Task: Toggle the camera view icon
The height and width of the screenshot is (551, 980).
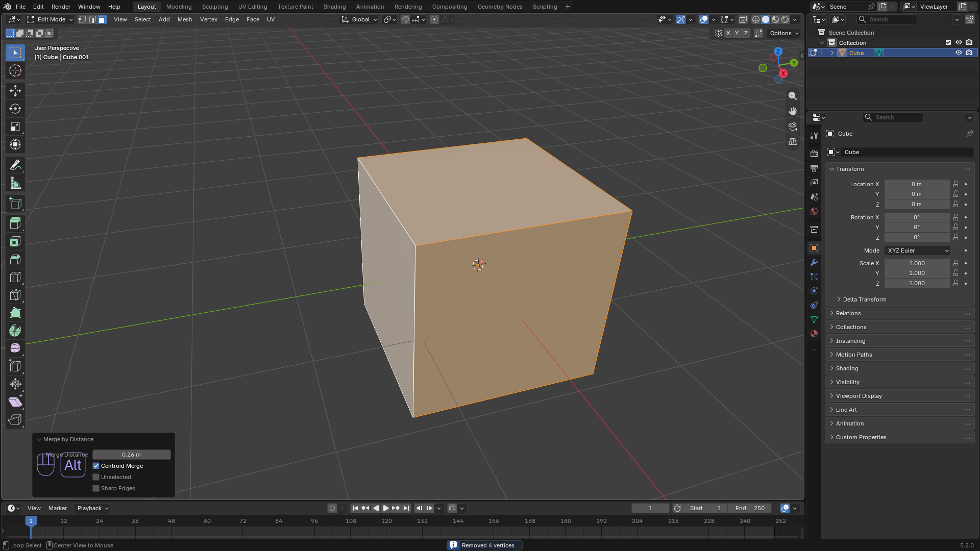Action: 793,127
